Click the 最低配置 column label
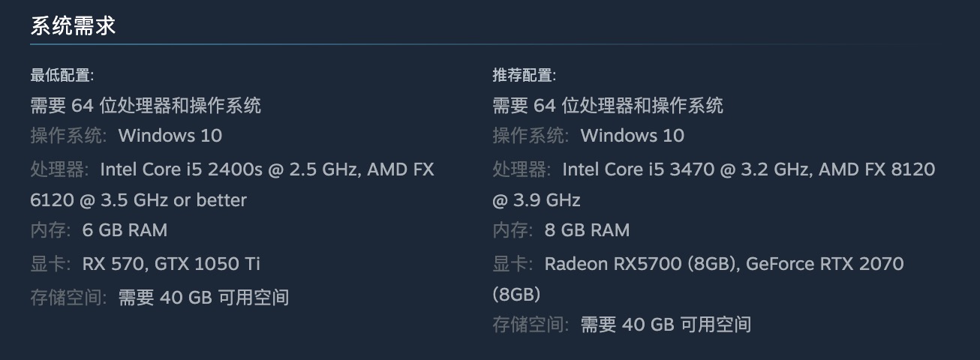This screenshot has width=980, height=360. [x=62, y=75]
